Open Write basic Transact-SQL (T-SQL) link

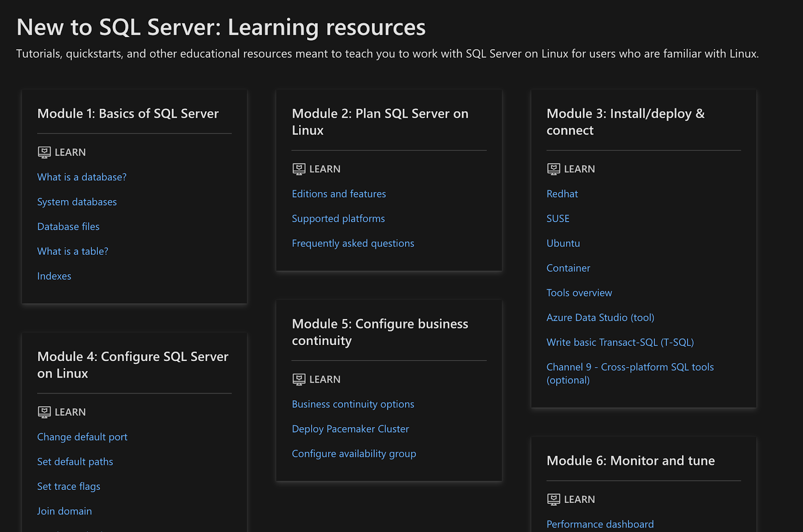pos(620,342)
